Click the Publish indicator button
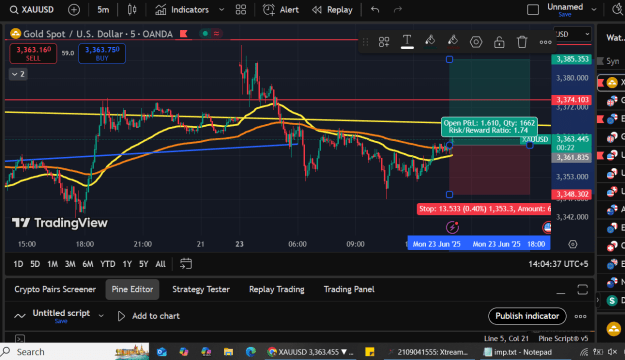This screenshot has height=360, width=625. tap(527, 316)
